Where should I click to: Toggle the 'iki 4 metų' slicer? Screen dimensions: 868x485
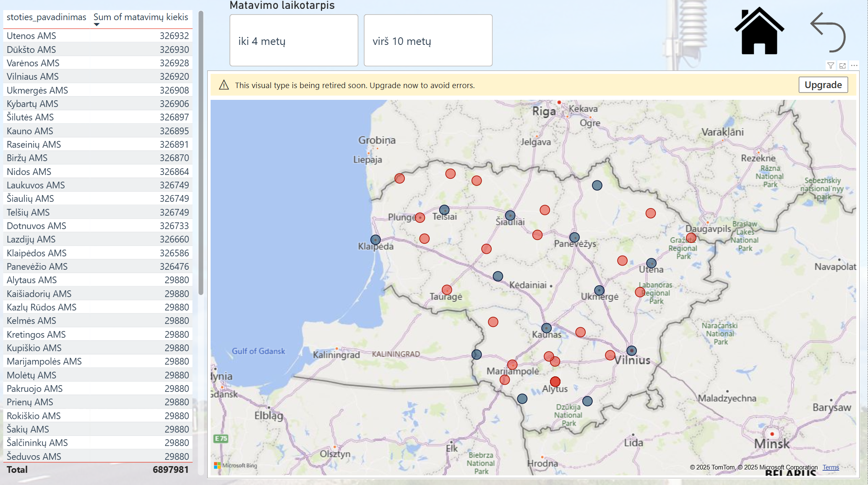[x=294, y=41]
